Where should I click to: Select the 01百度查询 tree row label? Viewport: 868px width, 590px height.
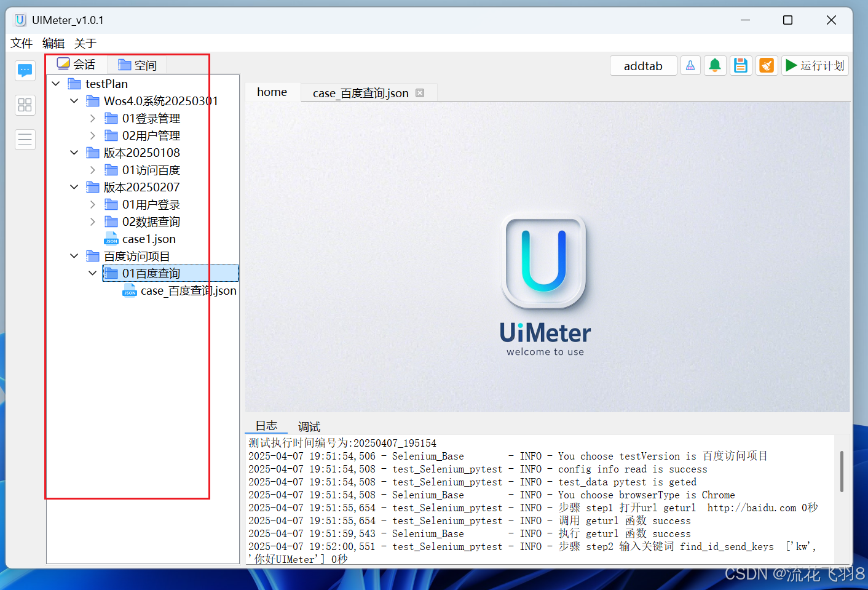click(151, 273)
